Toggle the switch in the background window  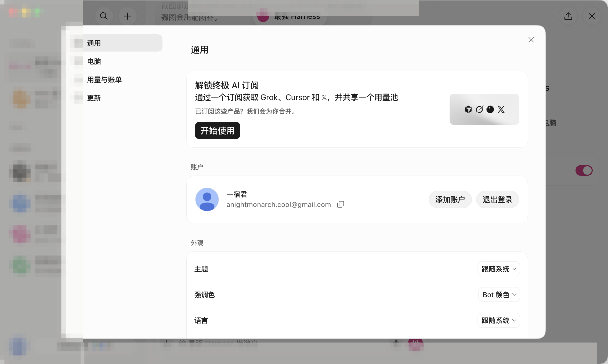point(584,170)
